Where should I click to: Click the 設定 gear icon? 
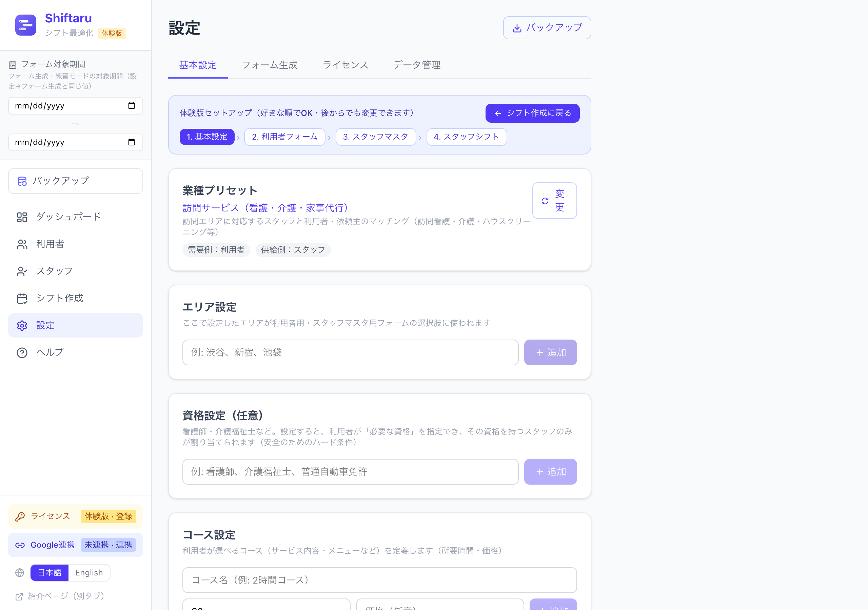(22, 325)
